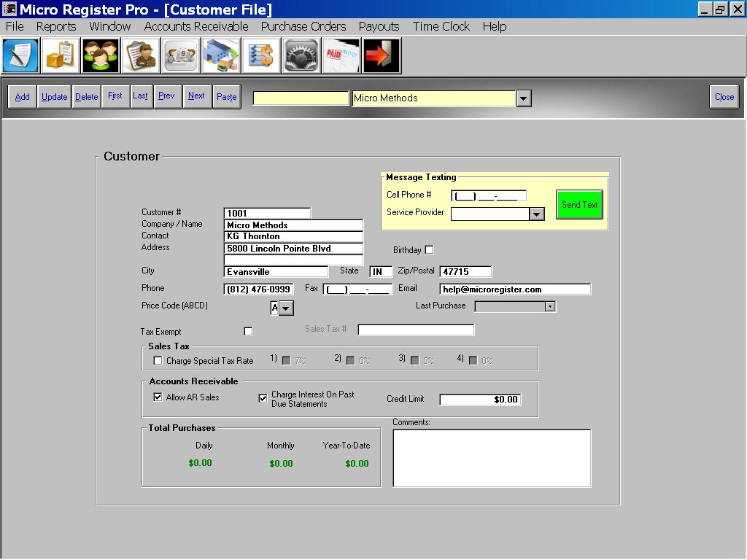Toggle the tax rate 1) 7% checkbox
The image size is (747, 560).
pos(286,360)
